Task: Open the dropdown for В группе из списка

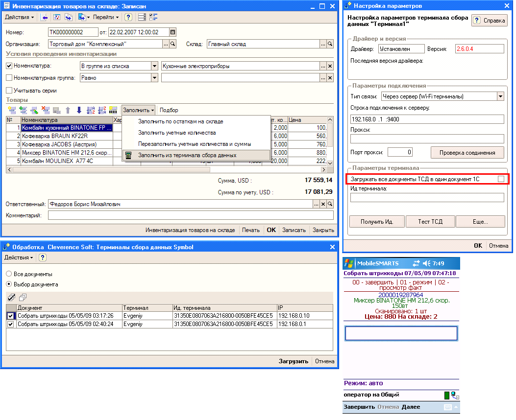Action: pos(155,66)
